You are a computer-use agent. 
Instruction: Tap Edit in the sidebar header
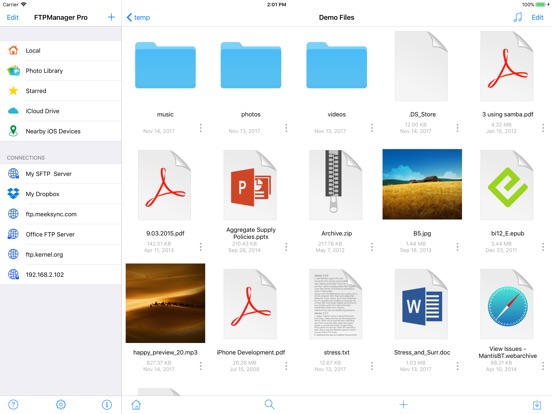tap(13, 17)
